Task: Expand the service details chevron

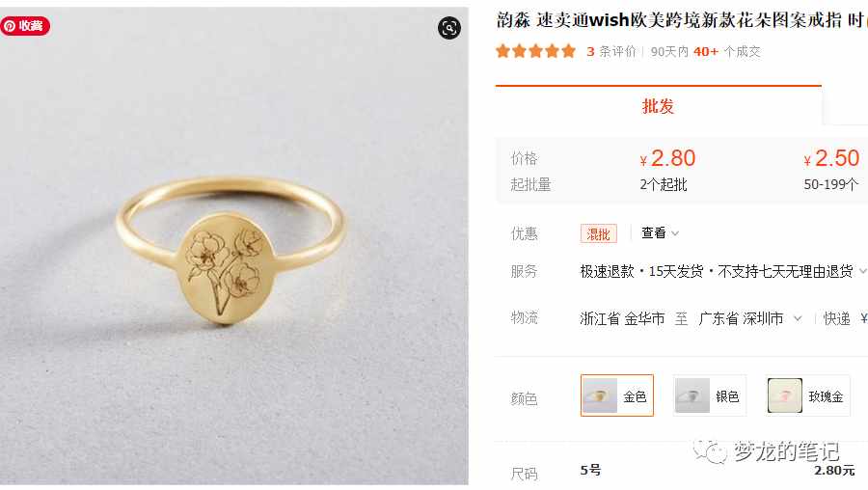Action: pos(862,271)
